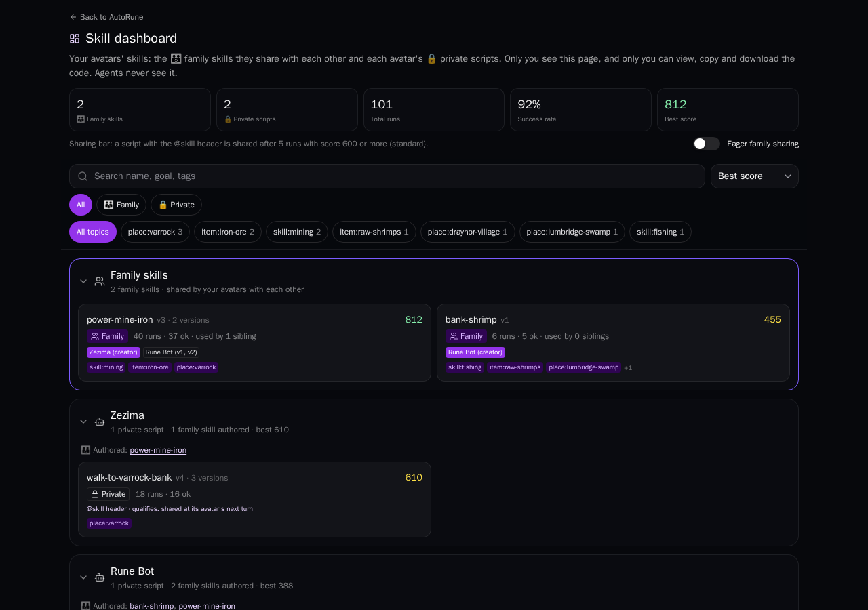Click the 610 score on walk-to-varrock-bank card
The height and width of the screenshot is (610, 868).
[x=414, y=478]
